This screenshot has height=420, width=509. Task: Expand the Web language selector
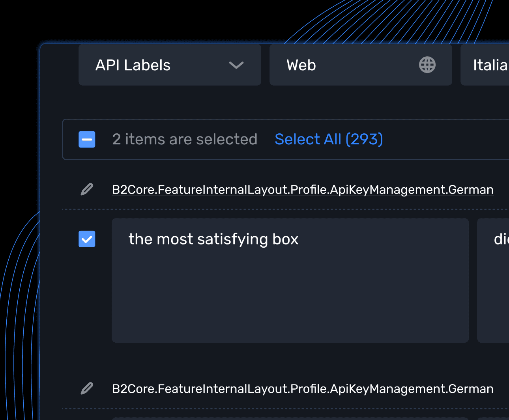pyautogui.click(x=361, y=65)
